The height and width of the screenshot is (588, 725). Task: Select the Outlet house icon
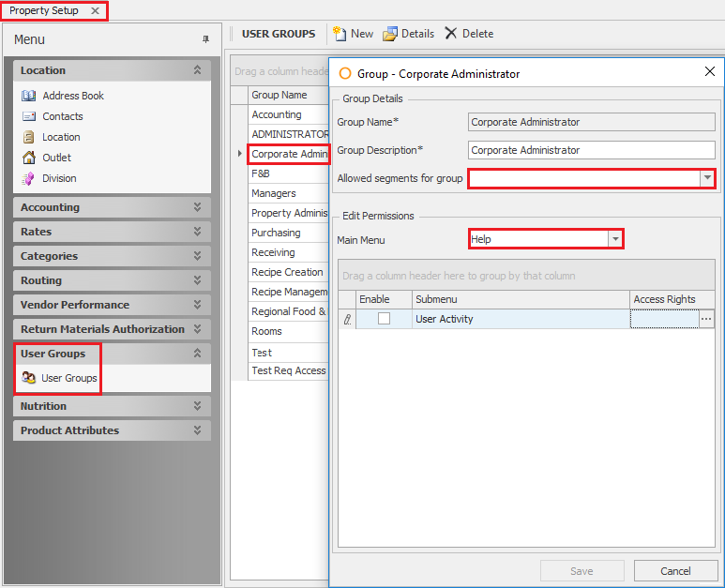pyautogui.click(x=29, y=158)
